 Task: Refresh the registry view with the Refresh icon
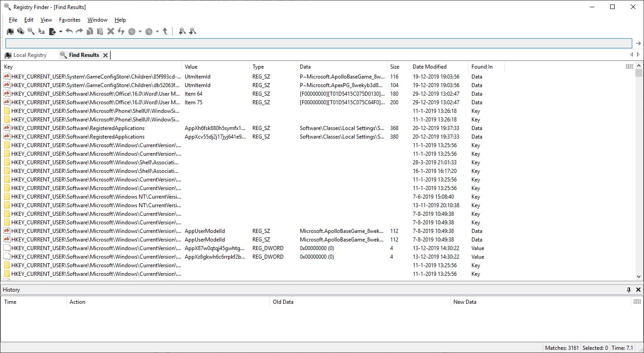[x=121, y=31]
